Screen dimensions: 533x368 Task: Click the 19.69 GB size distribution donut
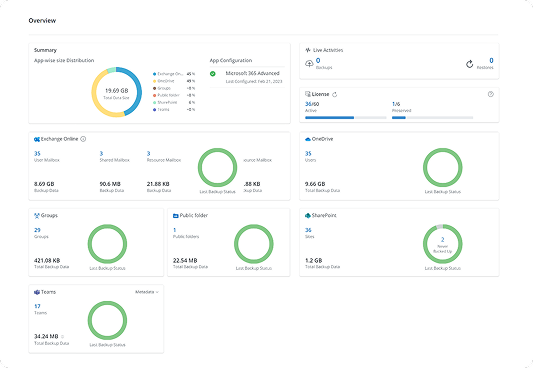point(117,92)
